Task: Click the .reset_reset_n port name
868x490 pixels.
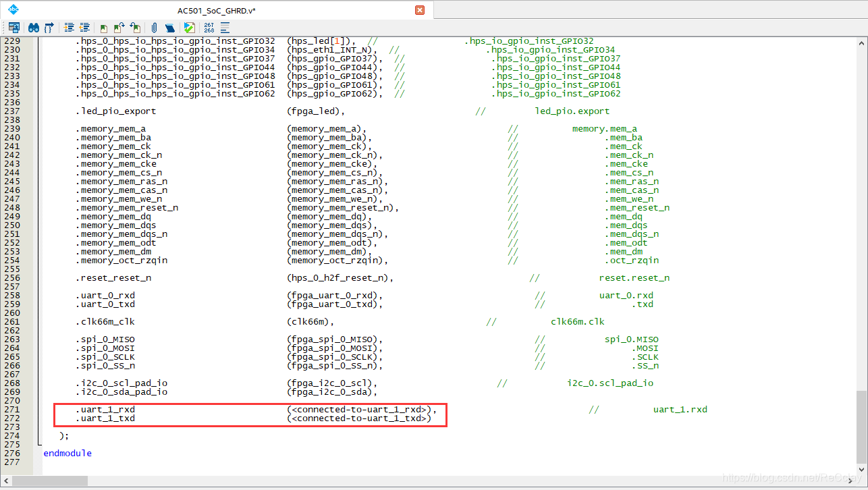Action: tap(113, 277)
